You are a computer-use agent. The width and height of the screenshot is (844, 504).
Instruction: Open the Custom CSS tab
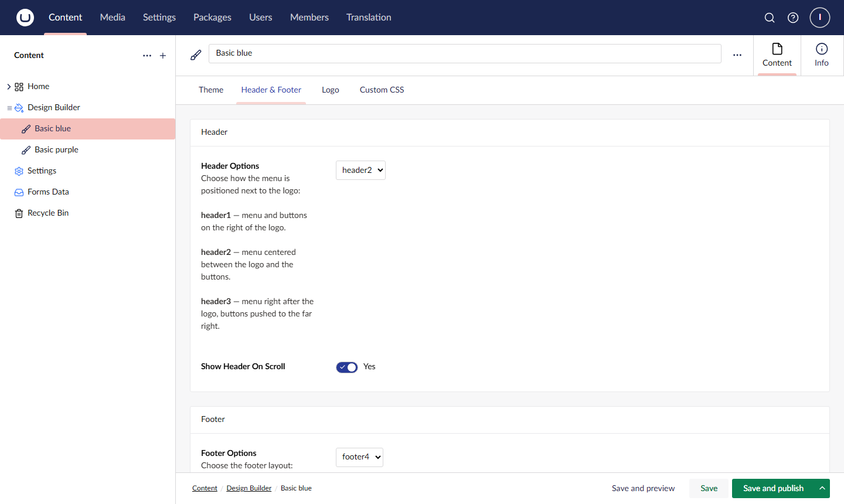tap(382, 90)
